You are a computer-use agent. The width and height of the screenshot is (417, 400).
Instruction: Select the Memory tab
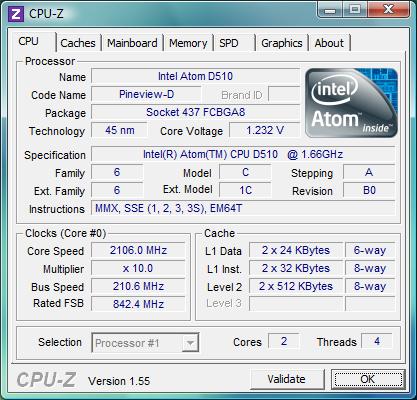coord(188,43)
